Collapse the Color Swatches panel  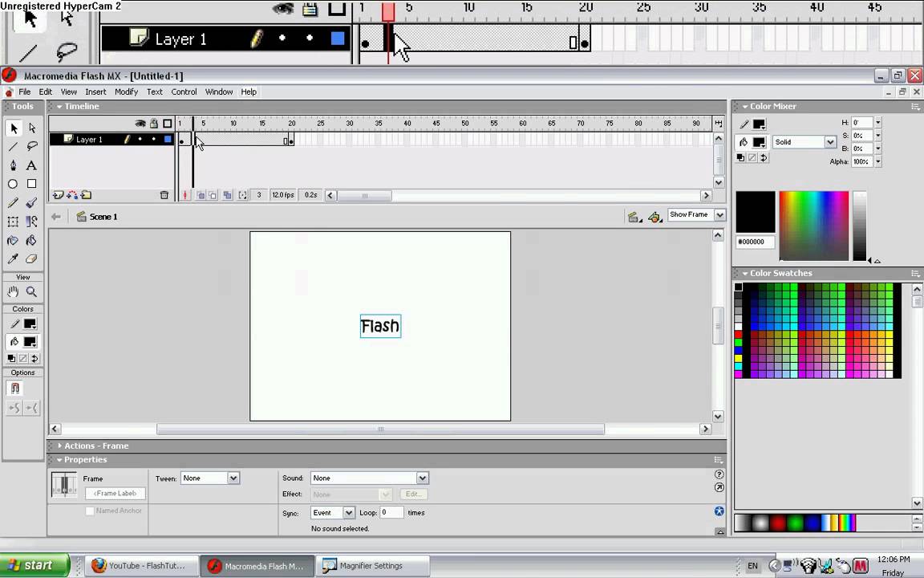(745, 274)
